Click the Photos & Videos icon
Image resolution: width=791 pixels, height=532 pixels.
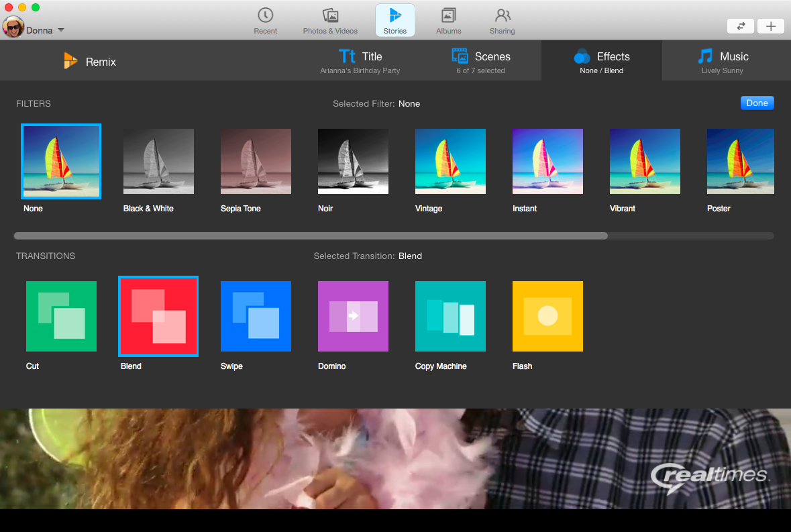[x=330, y=19]
